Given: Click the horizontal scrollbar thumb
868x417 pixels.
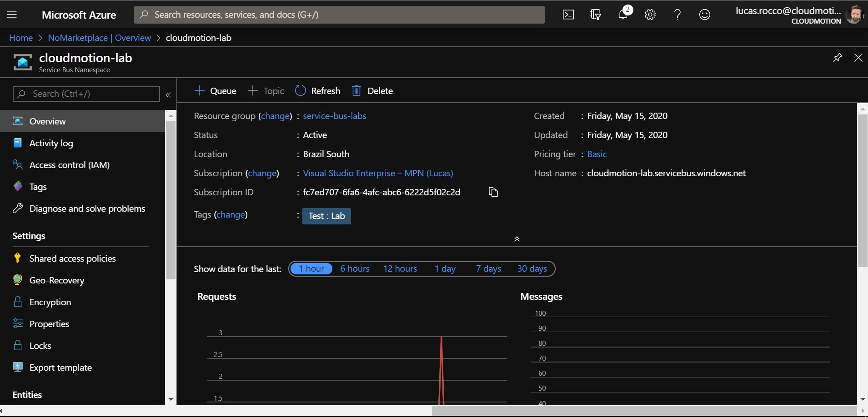Looking at the screenshot, I should pyautogui.click(x=644, y=411).
